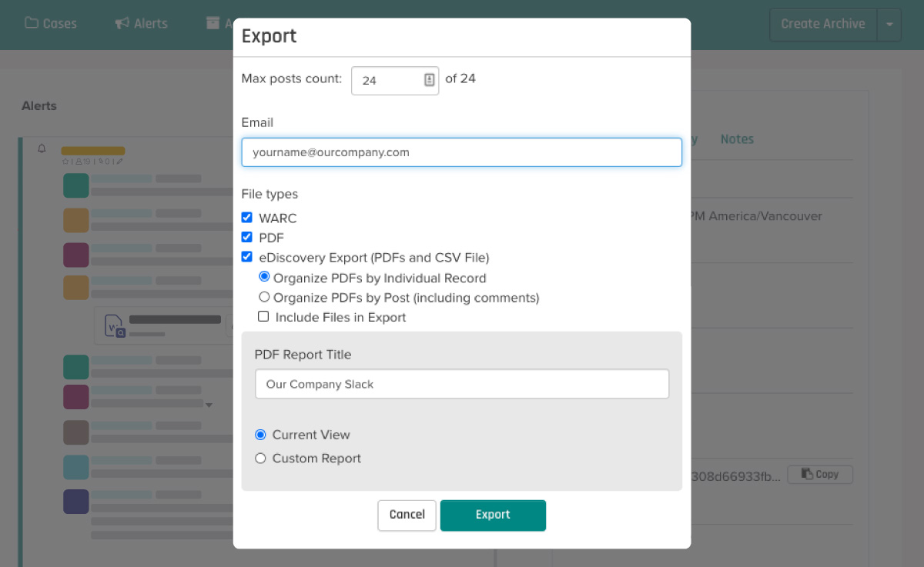This screenshot has width=924, height=567.
Task: Click the teal Export button
Action: click(x=493, y=515)
